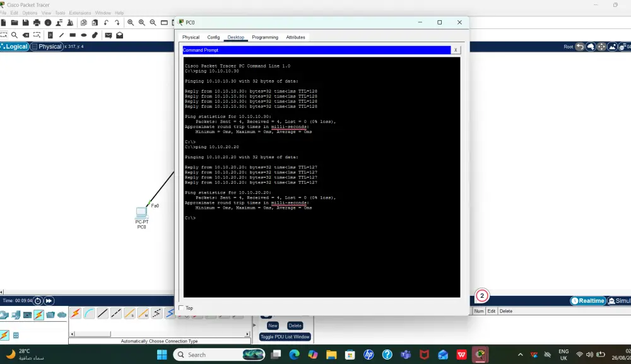Click the Zoom In magnifier icon

point(131,23)
